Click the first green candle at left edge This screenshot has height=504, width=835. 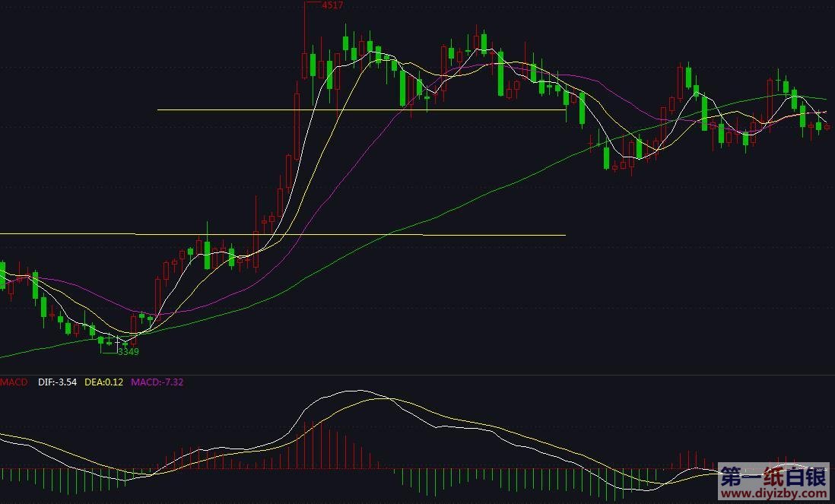click(x=2, y=275)
